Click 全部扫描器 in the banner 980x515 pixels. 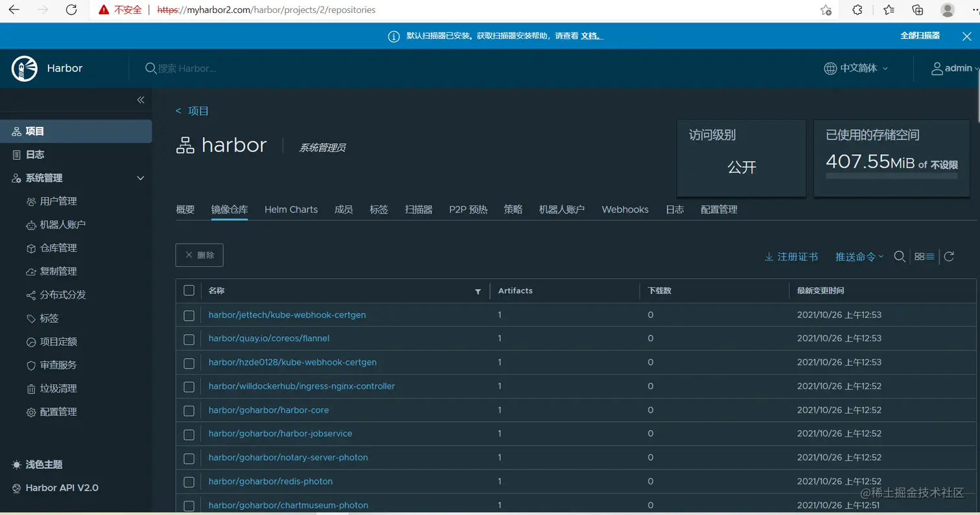tap(920, 36)
